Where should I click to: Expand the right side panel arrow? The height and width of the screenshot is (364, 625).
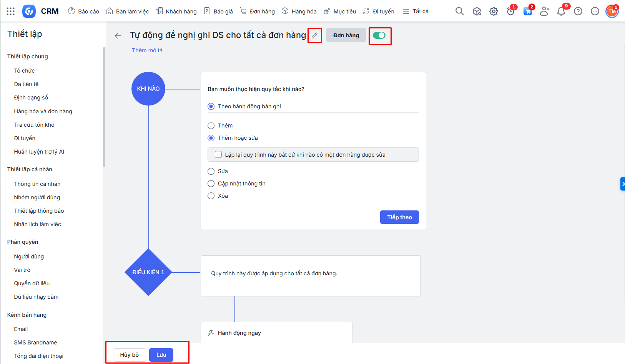click(x=623, y=184)
